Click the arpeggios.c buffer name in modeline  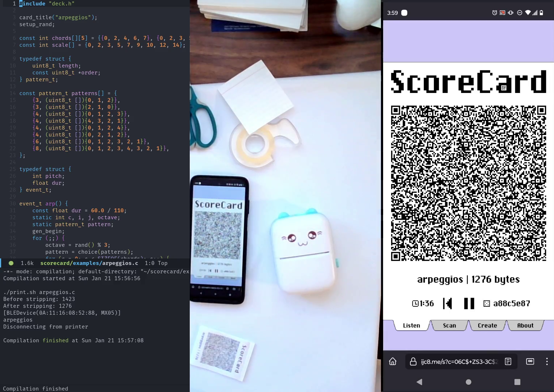[120, 263]
